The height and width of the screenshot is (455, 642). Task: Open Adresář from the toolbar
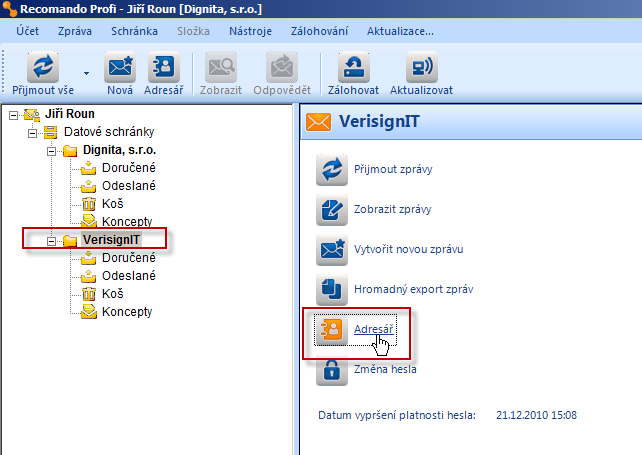164,67
